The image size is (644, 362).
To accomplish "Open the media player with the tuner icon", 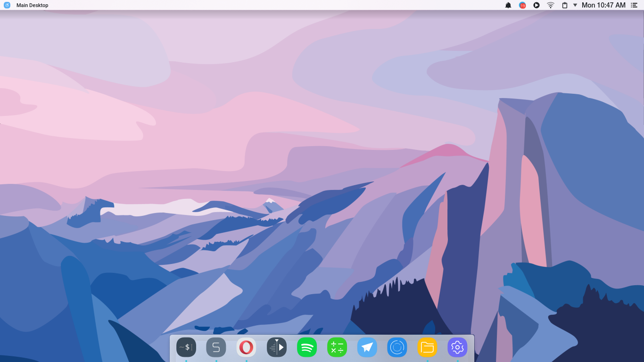I will point(277,347).
